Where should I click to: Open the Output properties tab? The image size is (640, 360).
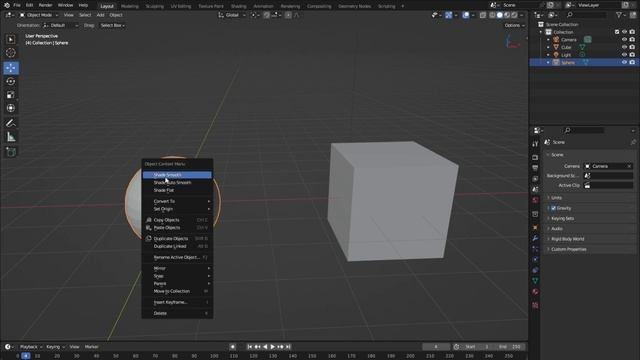pyautogui.click(x=535, y=168)
